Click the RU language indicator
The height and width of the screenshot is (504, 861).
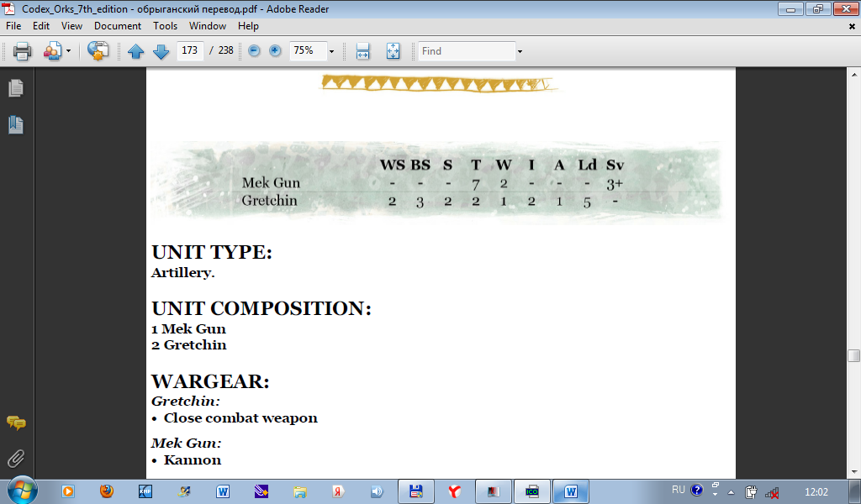click(679, 490)
